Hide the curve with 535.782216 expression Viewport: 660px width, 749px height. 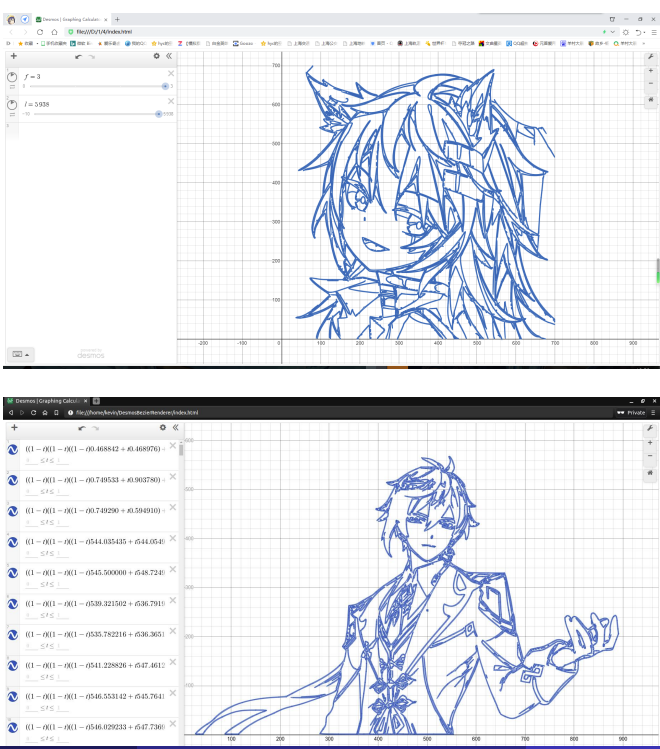point(13,635)
